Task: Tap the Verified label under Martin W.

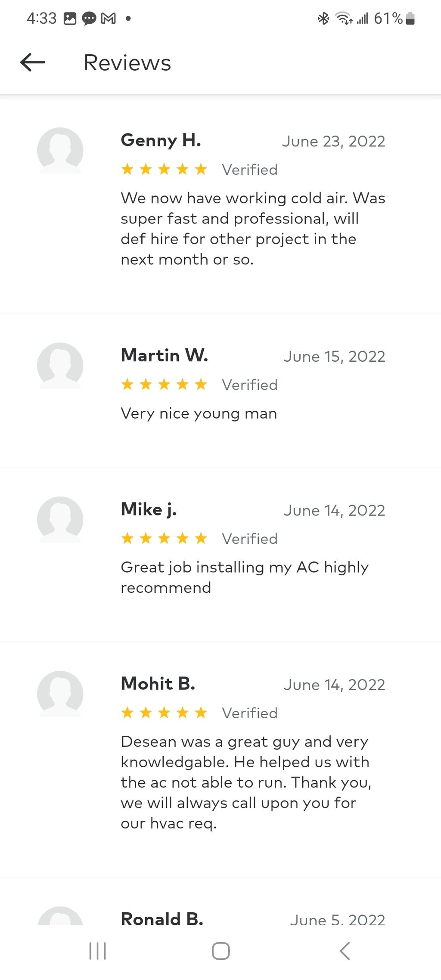Action: (250, 385)
